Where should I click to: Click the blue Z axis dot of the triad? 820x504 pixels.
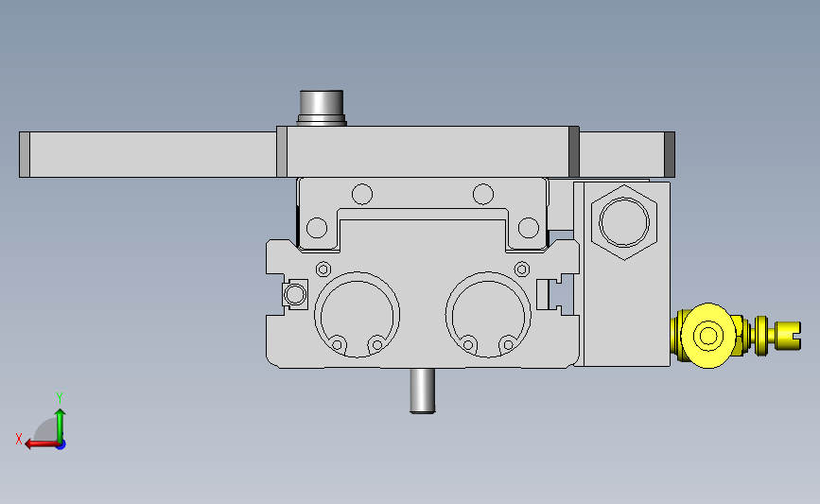pos(61,445)
